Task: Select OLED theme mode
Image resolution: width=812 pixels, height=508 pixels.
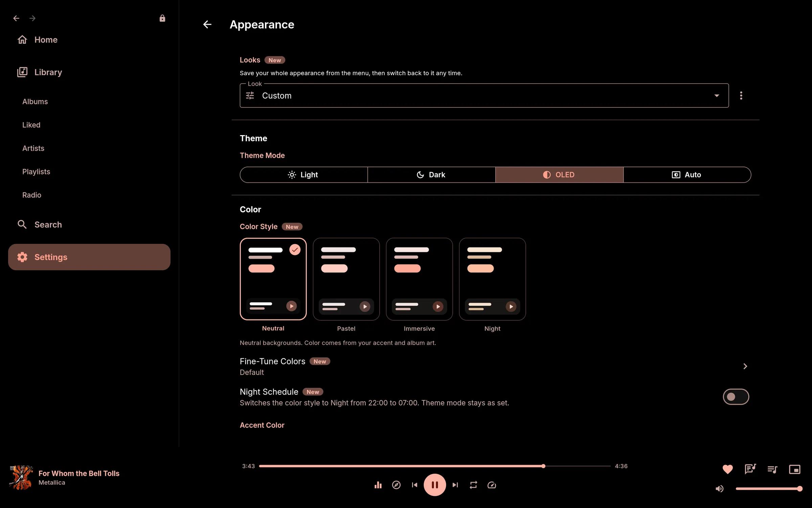Action: pos(559,175)
